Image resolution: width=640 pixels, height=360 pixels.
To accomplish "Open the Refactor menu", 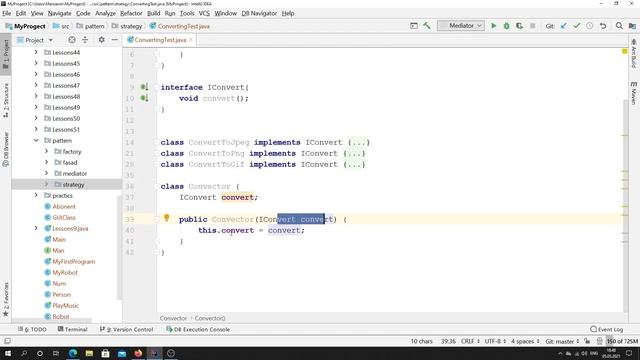I will [x=131, y=13].
